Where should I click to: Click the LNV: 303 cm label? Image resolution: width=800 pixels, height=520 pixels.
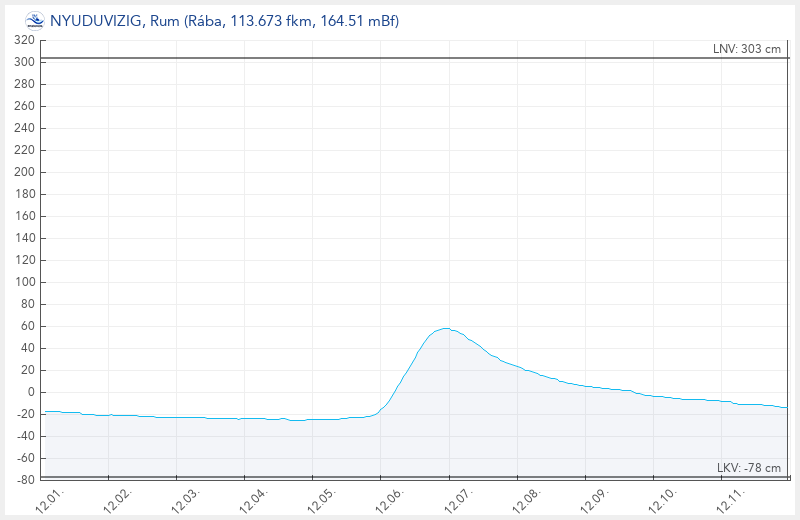click(748, 50)
